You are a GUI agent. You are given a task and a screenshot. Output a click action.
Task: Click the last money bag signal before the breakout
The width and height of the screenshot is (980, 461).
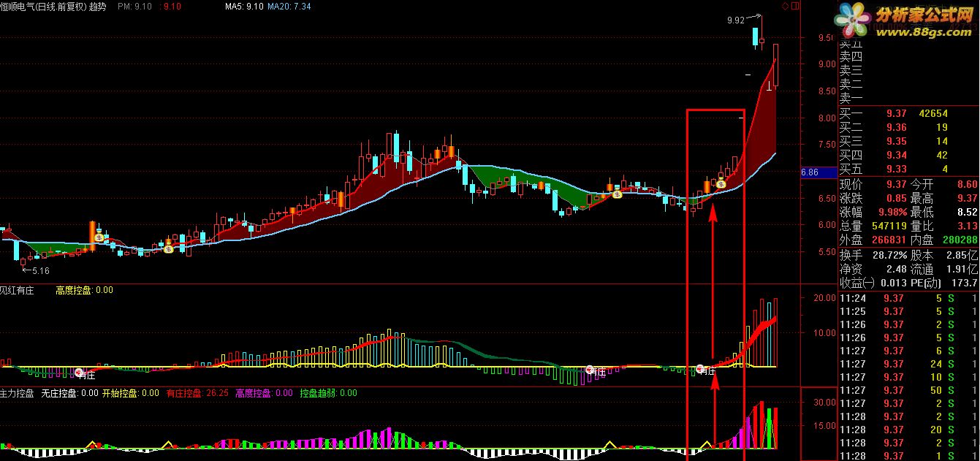(721, 183)
